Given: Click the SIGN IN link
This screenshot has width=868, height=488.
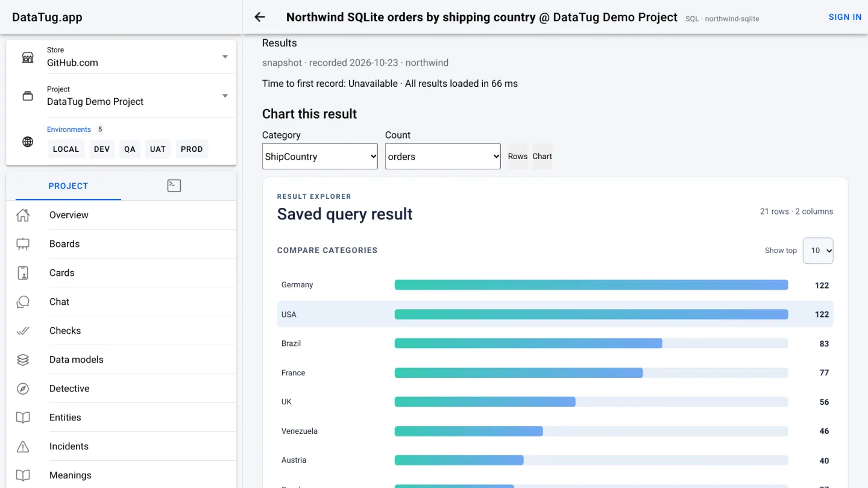Looking at the screenshot, I should (845, 17).
